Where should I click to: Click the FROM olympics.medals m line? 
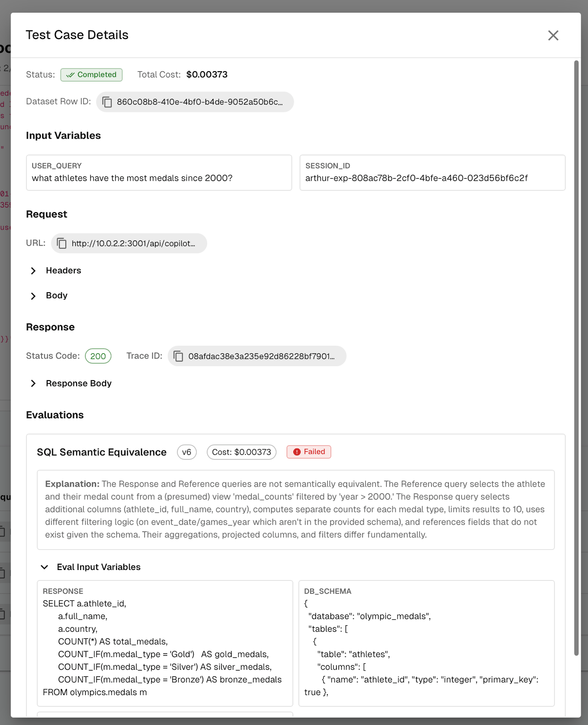coord(95,692)
